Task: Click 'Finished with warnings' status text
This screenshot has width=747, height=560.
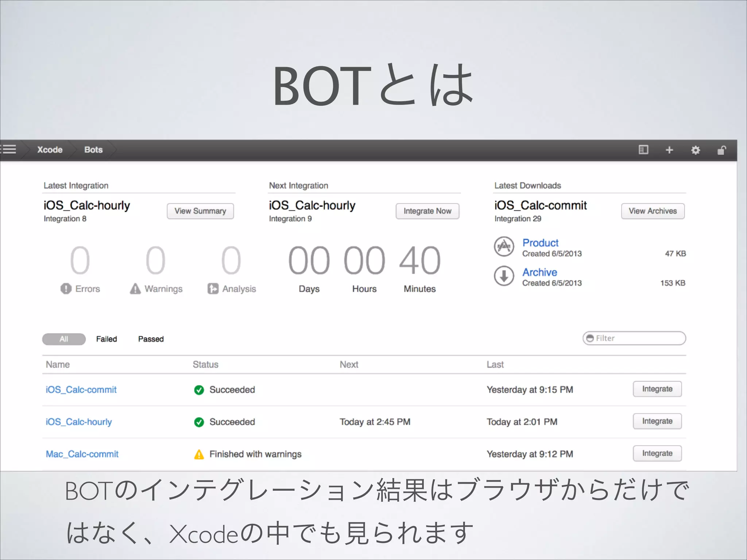Action: [x=255, y=454]
